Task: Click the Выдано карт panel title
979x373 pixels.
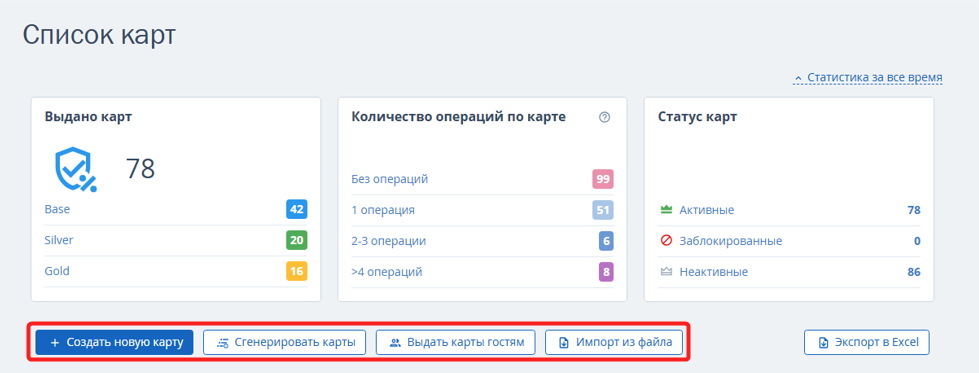Action: tap(88, 117)
